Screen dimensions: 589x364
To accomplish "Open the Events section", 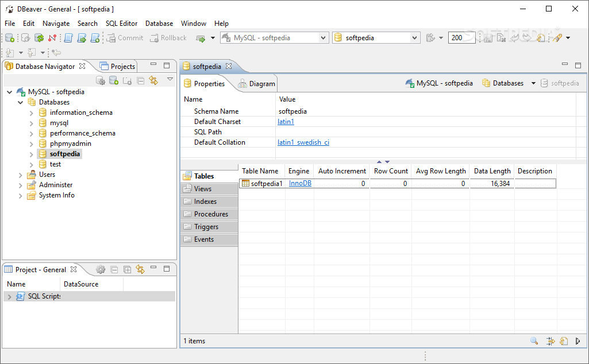I will click(209, 239).
